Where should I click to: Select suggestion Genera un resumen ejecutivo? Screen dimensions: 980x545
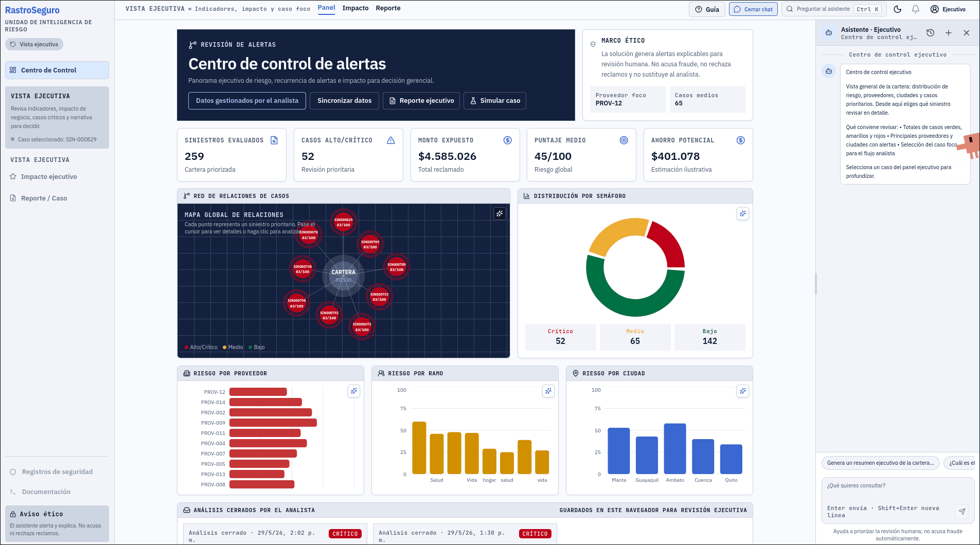pyautogui.click(x=881, y=463)
